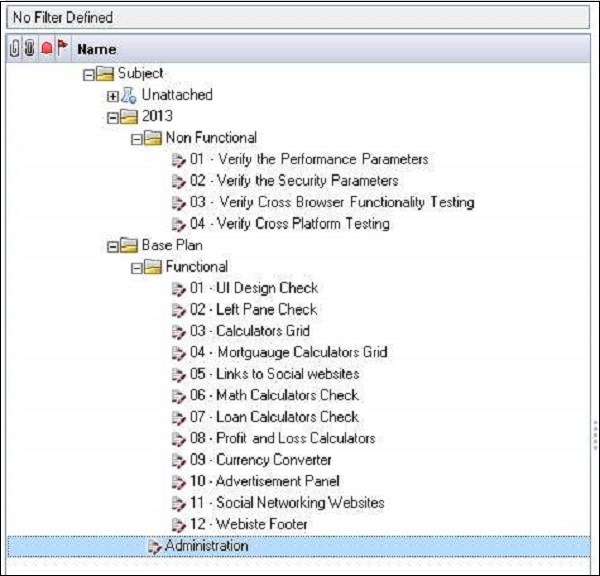Select '10 - Advertisement Panel' test
This screenshot has height=576, width=600.
(265, 481)
